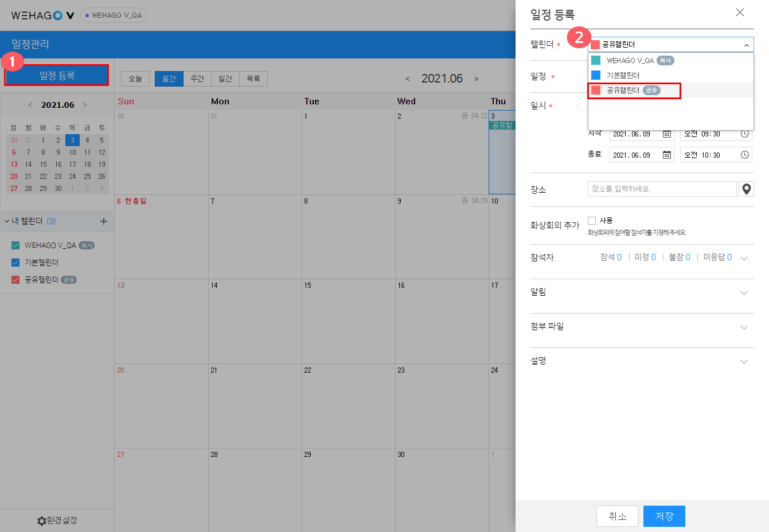Expand the 참석자 section
This screenshot has height=532, width=769.
(x=744, y=259)
